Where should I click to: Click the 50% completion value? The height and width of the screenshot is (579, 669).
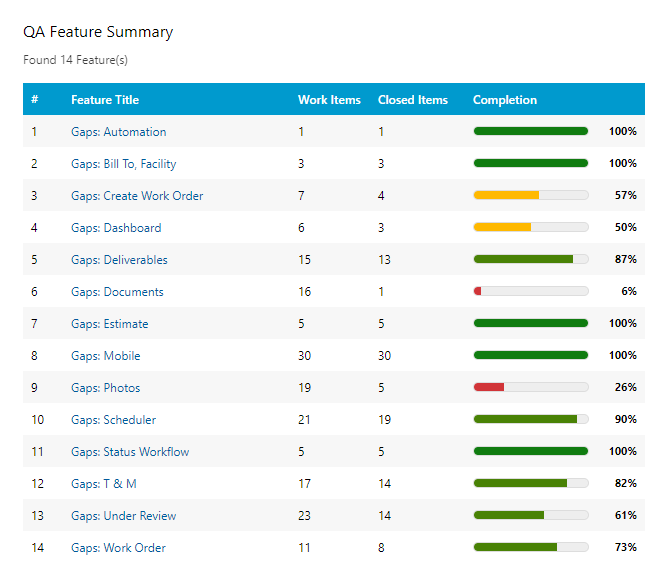pyautogui.click(x=625, y=227)
